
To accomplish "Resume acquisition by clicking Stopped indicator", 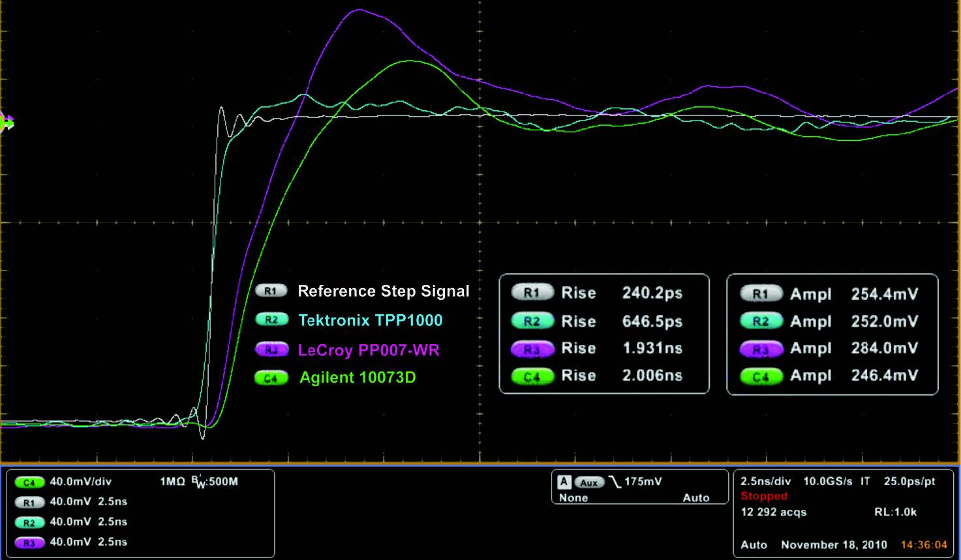I will 763,496.
